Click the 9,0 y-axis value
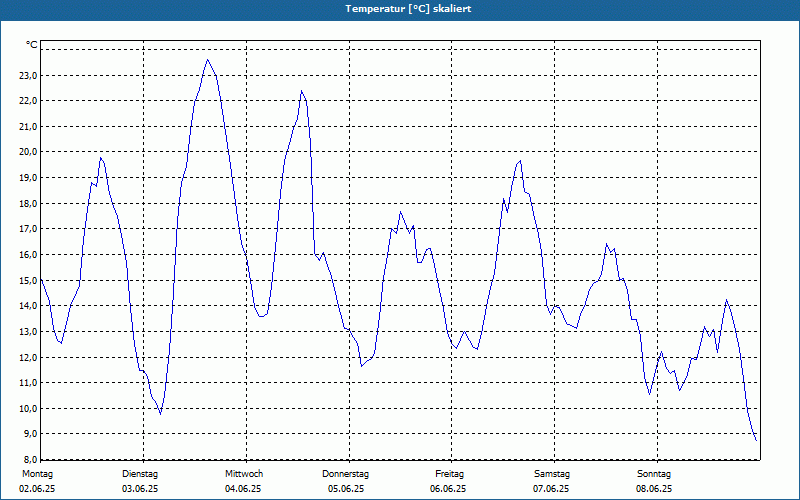Screen dimensions: 800x500 tap(30, 434)
